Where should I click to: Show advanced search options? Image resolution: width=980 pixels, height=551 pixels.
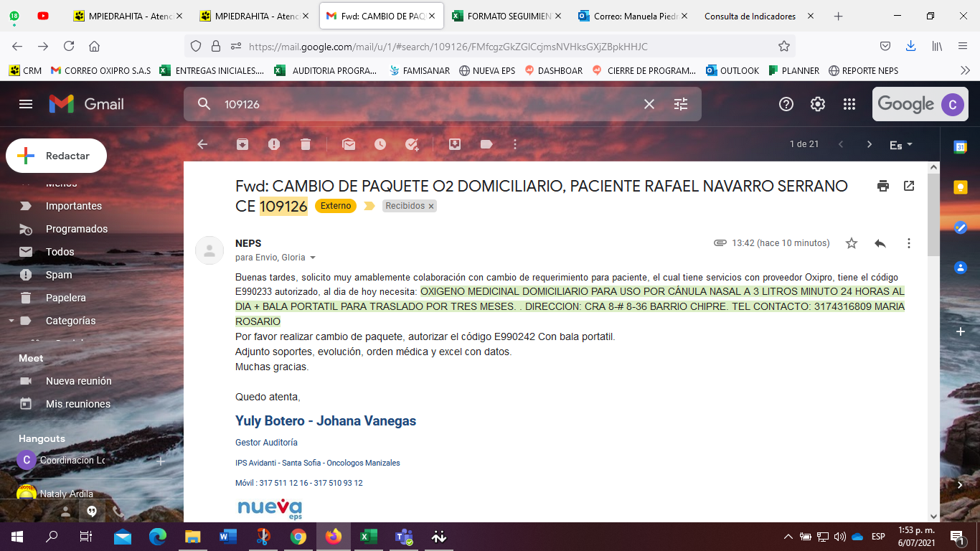pyautogui.click(x=681, y=104)
